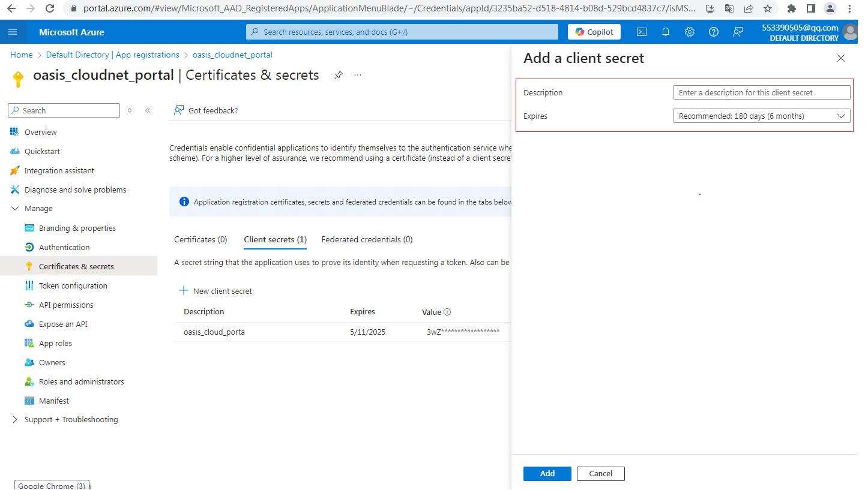The image size is (868, 490).
Task: Click the expand/collapse all arrows beside Search
Action: (x=130, y=110)
